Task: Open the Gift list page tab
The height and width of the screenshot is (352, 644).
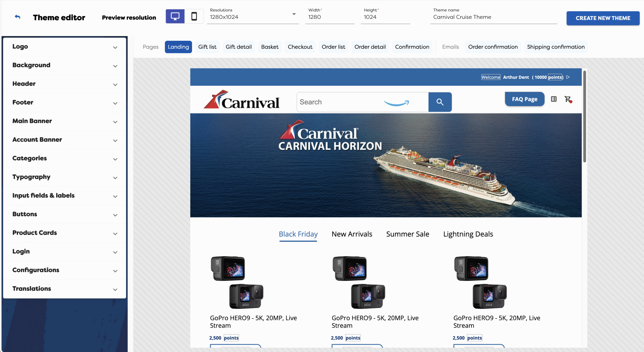Action: [x=207, y=47]
